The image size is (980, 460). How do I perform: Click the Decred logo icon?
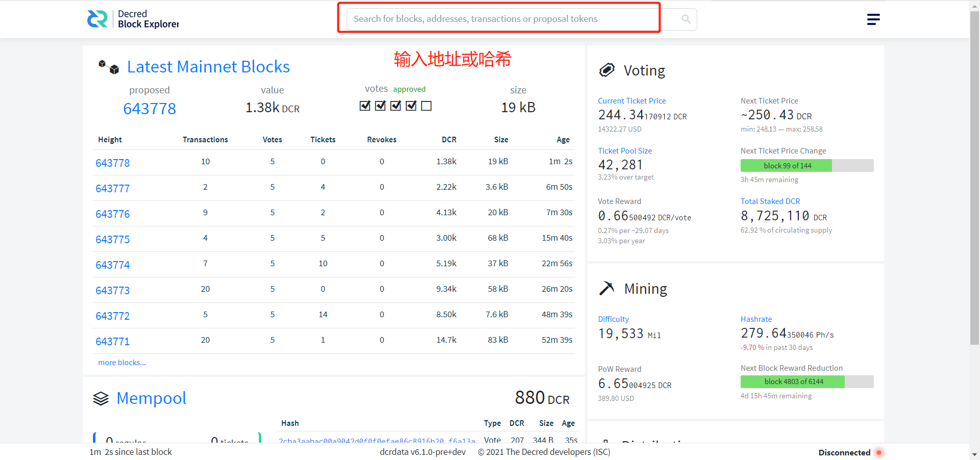tap(97, 19)
